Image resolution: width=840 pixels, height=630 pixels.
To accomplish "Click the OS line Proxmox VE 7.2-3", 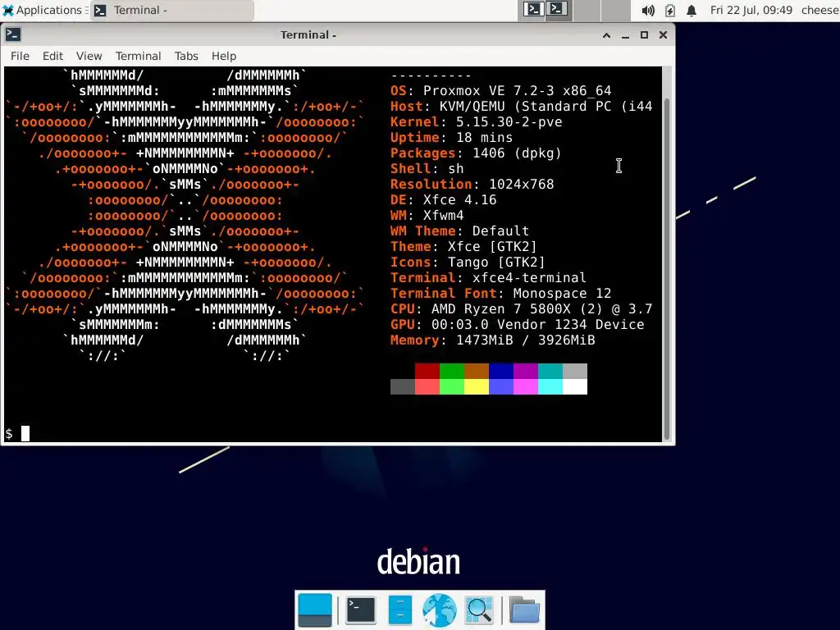I will [501, 90].
